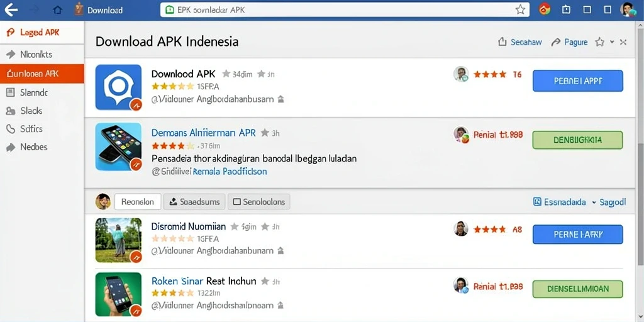
Task: Click the Niconikts arrow icon
Action: click(x=11, y=54)
